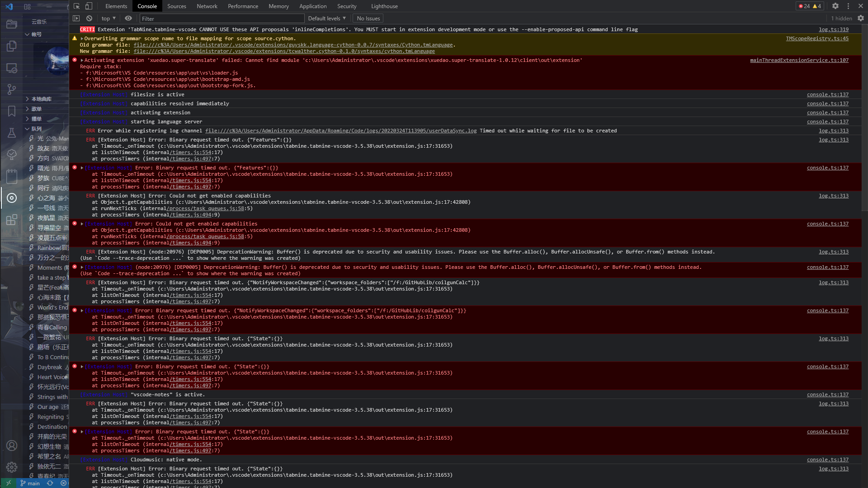The width and height of the screenshot is (868, 488).
Task: Open DevTools settings gear
Action: tap(835, 6)
